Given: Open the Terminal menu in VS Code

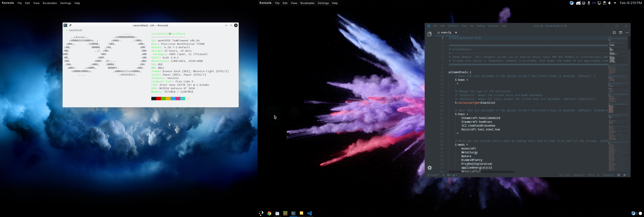Looking at the screenshot, I should click(493, 26).
